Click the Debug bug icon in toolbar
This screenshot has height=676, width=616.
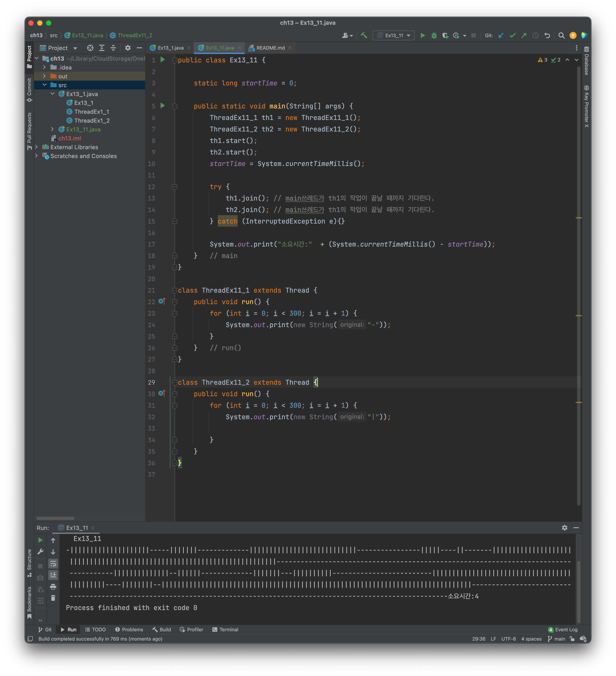434,35
